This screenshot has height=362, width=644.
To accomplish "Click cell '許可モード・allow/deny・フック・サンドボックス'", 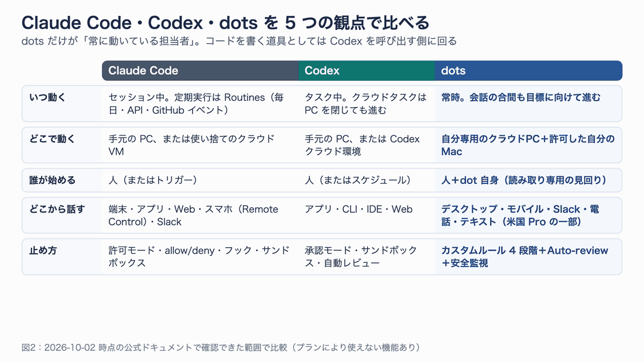I will 199,257.
